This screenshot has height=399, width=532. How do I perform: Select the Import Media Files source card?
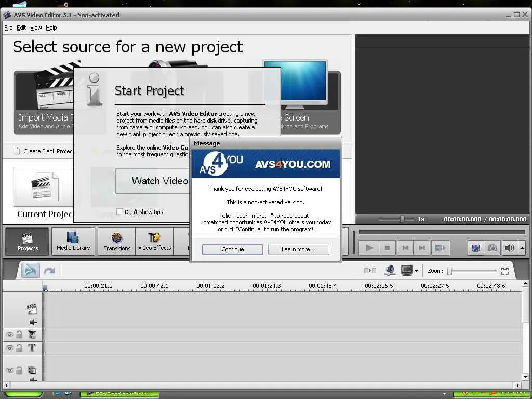(44, 102)
